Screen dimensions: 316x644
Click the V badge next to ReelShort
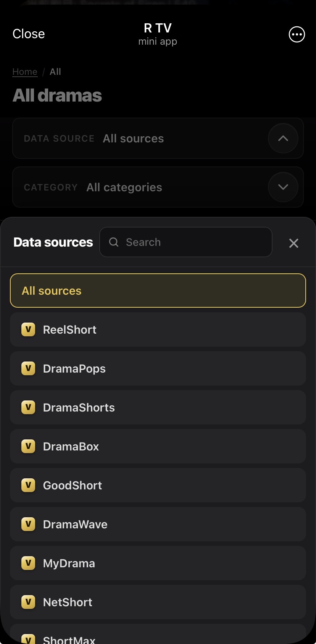(x=28, y=329)
